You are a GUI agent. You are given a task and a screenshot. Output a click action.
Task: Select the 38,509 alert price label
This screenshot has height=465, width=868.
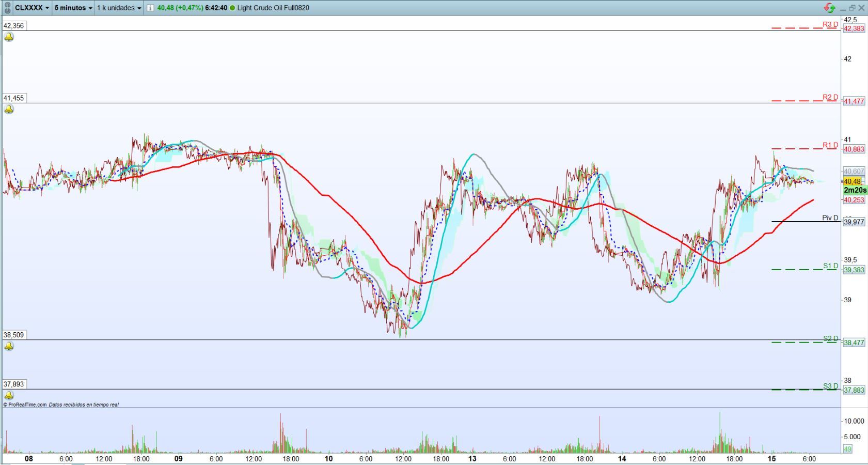click(13, 335)
